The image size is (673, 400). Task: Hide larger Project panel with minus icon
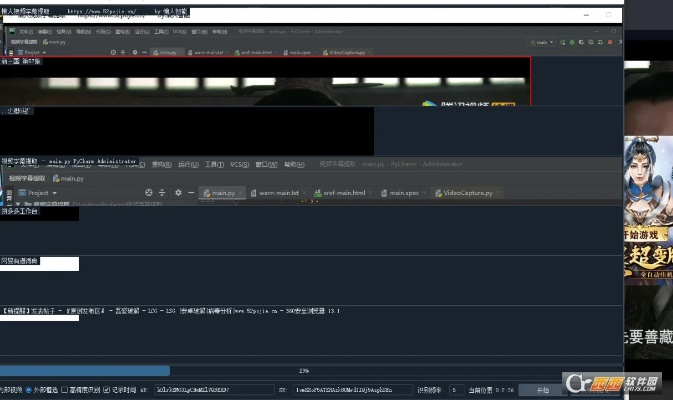pyautogui.click(x=191, y=193)
